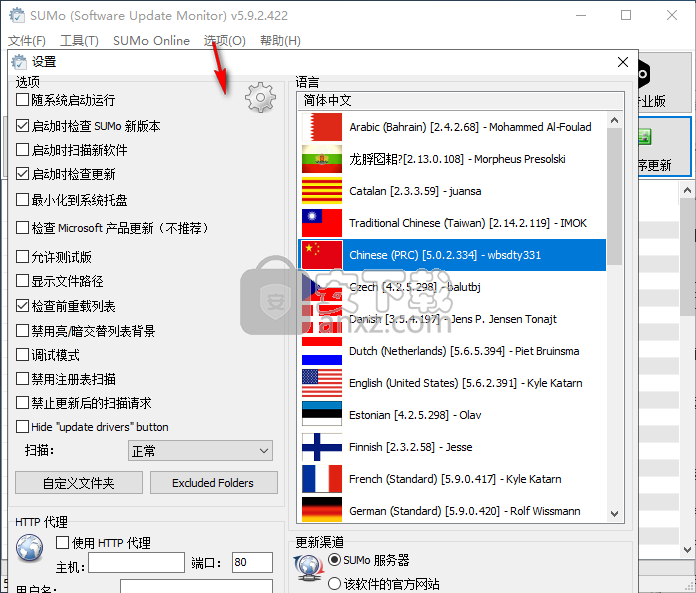Check Hide "update drivers" button option
696x593 pixels.
click(22, 427)
